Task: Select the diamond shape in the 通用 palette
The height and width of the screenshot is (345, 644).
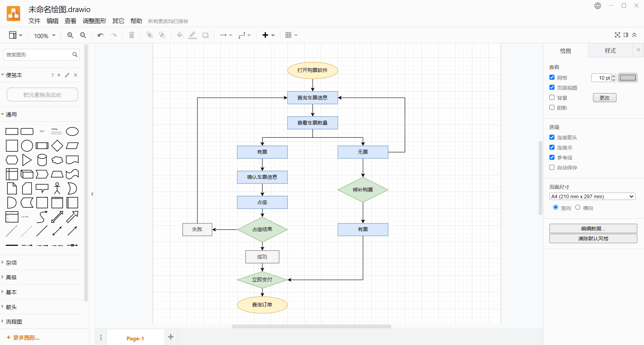Action: 57,146
